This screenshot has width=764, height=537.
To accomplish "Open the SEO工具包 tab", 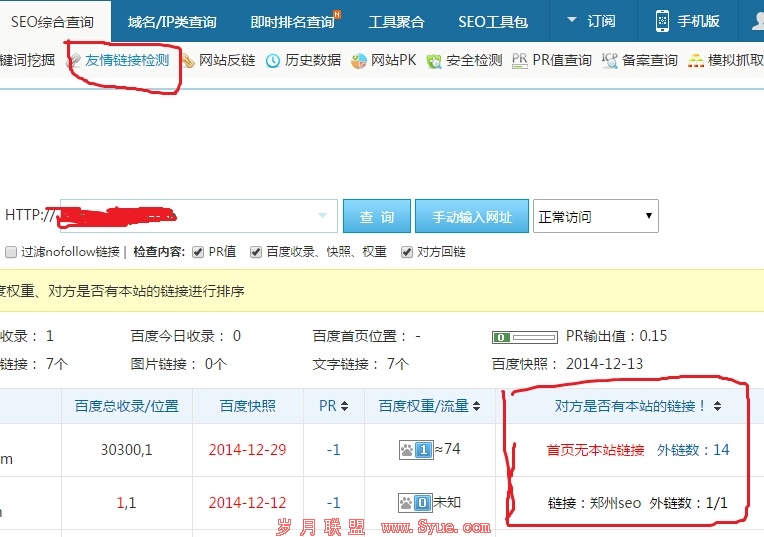I will [493, 21].
